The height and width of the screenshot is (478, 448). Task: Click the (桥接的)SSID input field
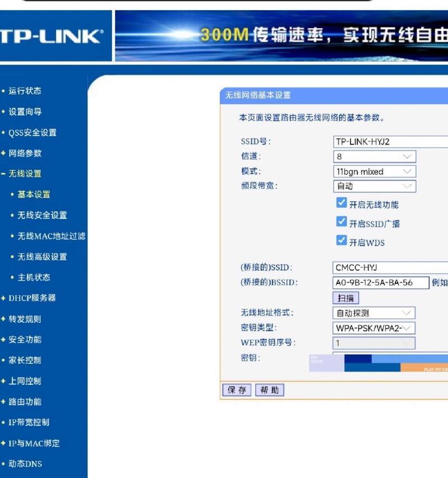(390, 268)
